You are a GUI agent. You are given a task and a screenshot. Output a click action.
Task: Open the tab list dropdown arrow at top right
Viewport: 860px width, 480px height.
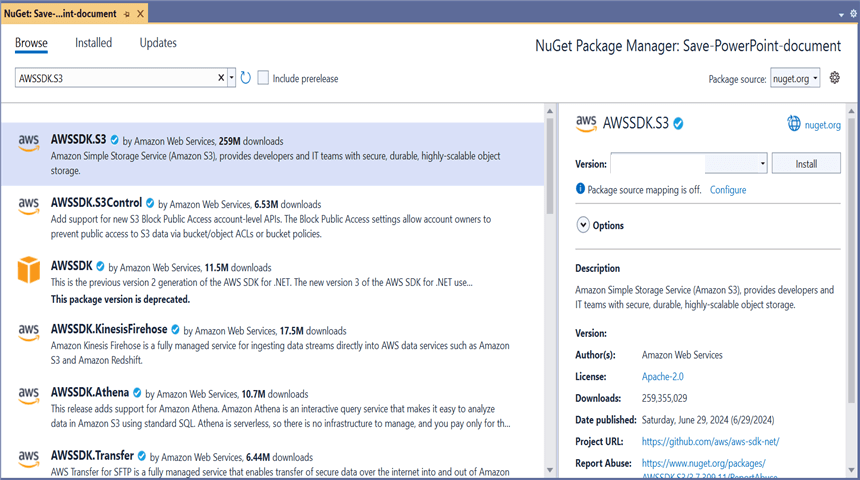(841, 15)
